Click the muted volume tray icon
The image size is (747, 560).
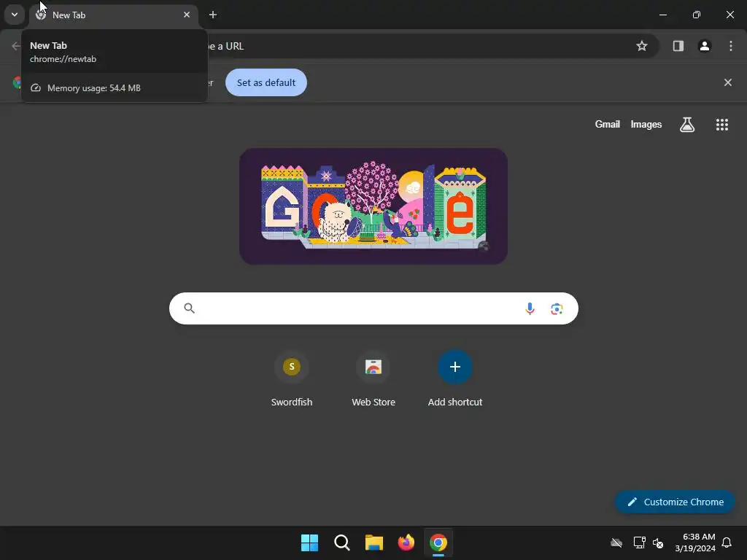[x=658, y=542]
